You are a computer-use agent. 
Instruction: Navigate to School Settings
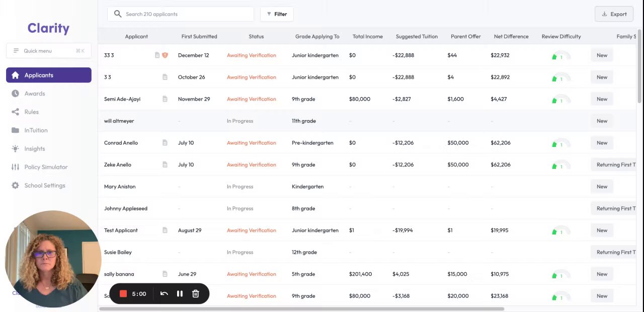(45, 186)
